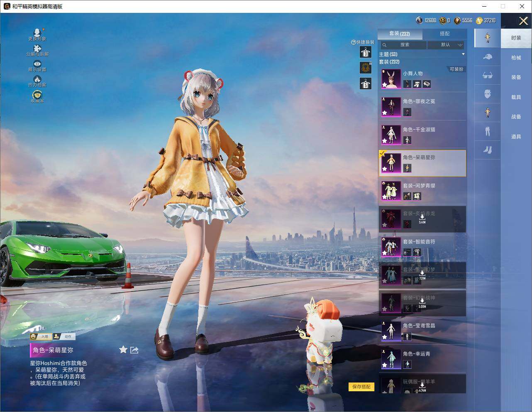Toggle favorite star on 角色-幸运青

385,365
